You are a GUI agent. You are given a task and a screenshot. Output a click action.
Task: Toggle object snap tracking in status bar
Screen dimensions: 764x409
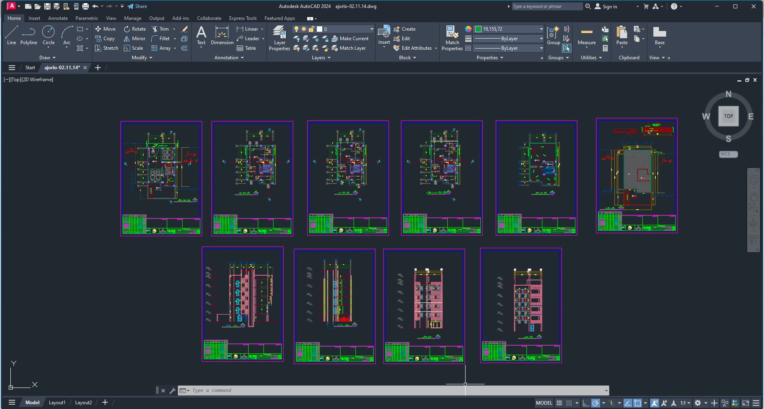[x=629, y=403]
